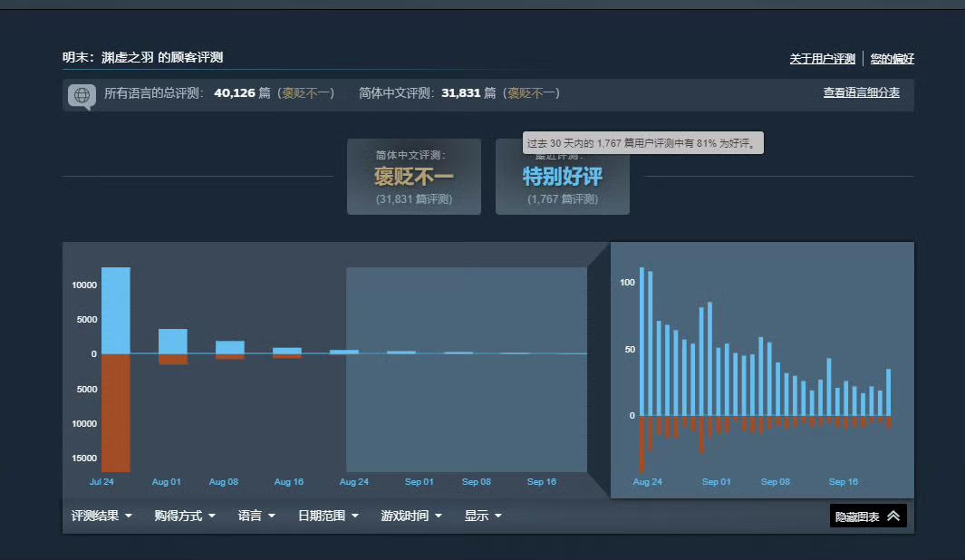Image resolution: width=965 pixels, height=560 pixels.
Task: Click the orange Jul 24 negative bar
Action: (116, 412)
